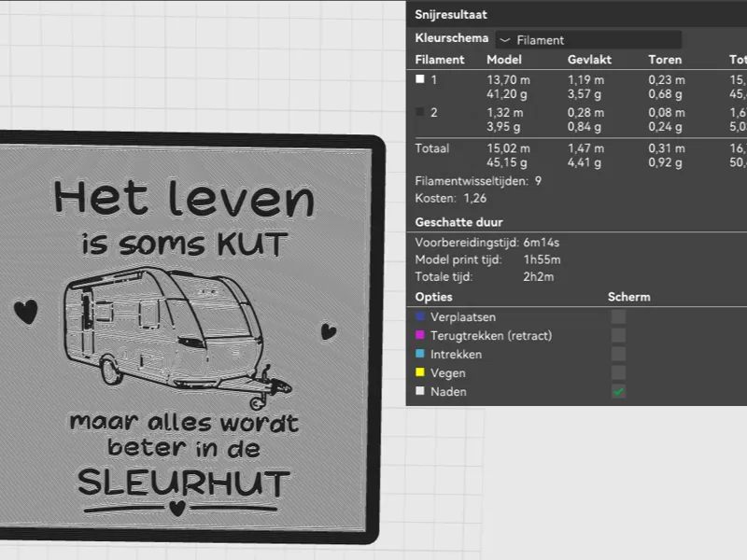Click the '1,19 m' Gevlakt value
747x560 pixels.
click(585, 80)
